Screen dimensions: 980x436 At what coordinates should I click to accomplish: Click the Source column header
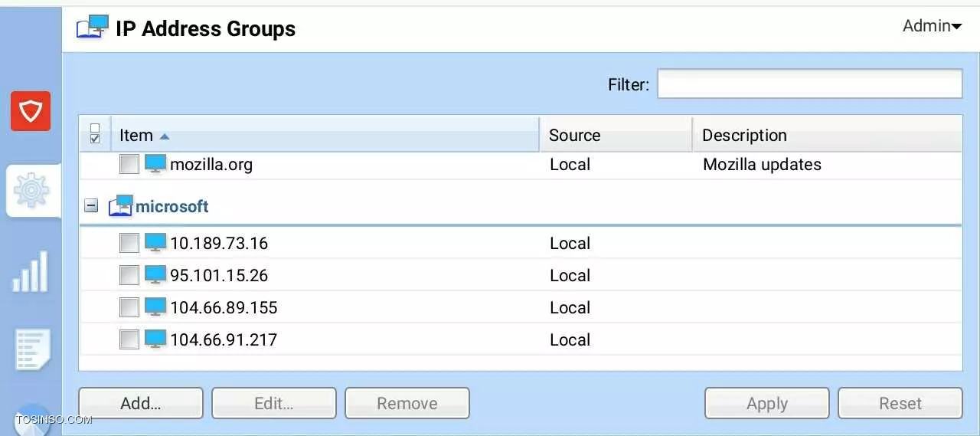616,135
